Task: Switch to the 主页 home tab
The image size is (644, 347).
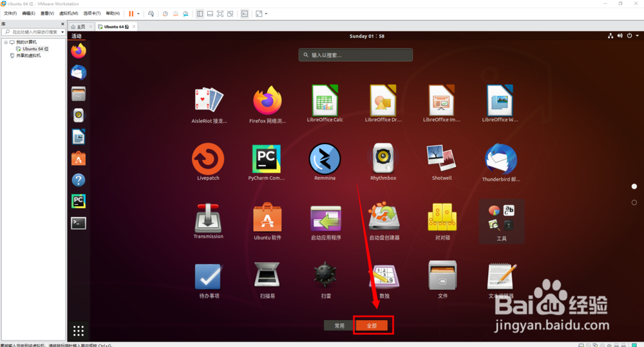Action: tap(81, 26)
